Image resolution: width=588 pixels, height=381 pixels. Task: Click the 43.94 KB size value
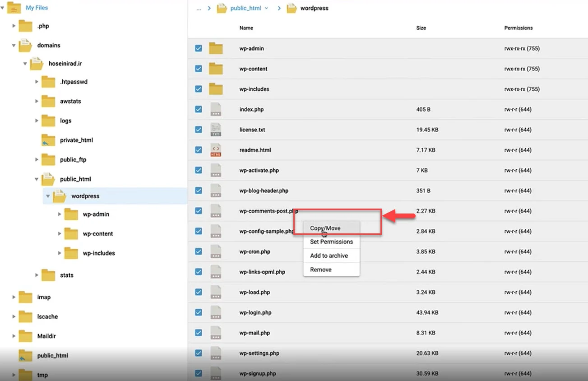[x=427, y=312]
